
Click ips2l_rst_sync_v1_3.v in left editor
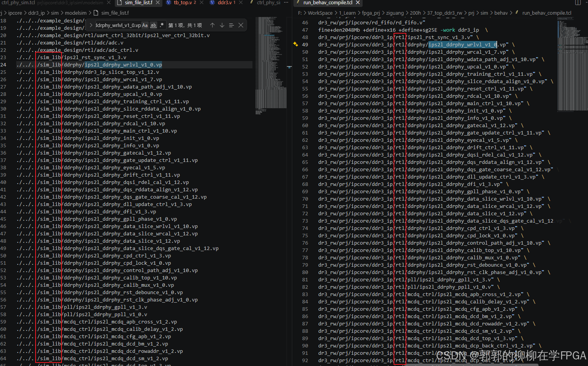pyautogui.click(x=95, y=57)
